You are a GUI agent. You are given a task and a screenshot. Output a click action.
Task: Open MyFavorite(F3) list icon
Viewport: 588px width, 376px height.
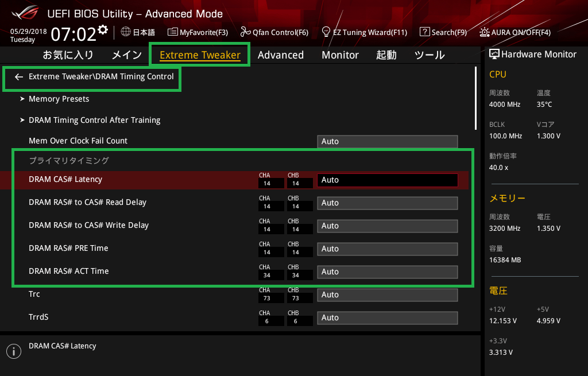(x=172, y=32)
